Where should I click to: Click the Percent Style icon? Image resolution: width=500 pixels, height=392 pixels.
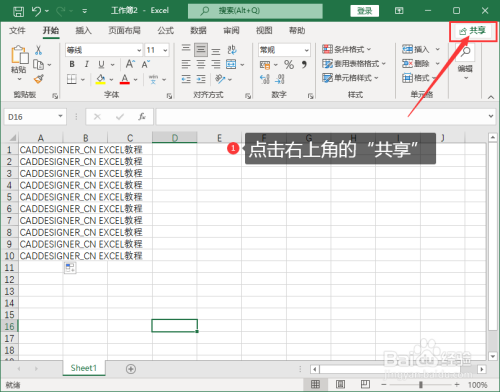point(289,64)
